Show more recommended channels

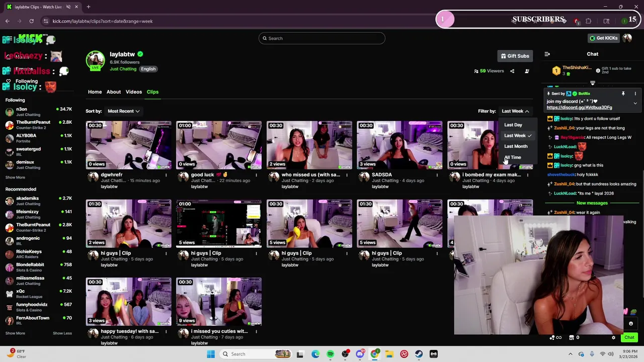coord(15,333)
